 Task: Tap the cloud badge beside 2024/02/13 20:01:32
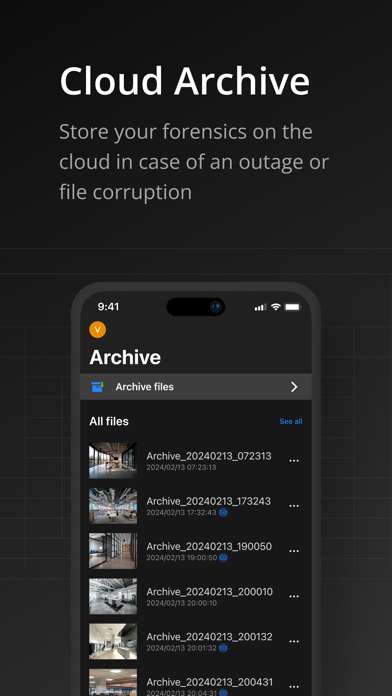[223, 649]
